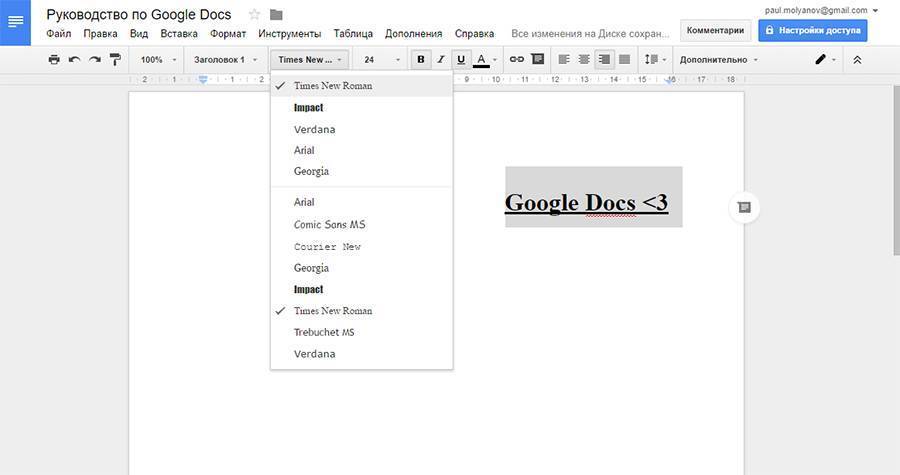This screenshot has height=475, width=900.
Task: Open the Инструменты menu
Action: point(290,33)
